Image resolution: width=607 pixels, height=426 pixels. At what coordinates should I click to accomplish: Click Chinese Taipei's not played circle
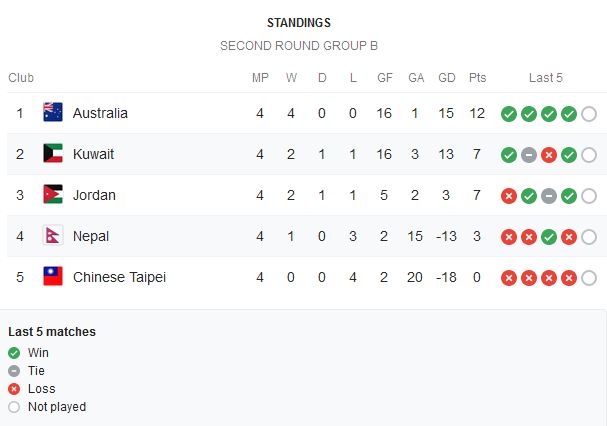pos(589,278)
